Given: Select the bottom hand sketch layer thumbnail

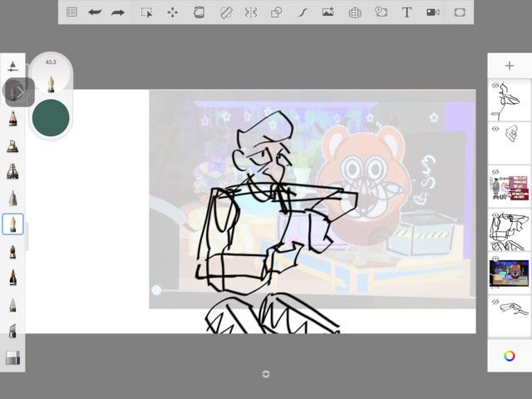Looking at the screenshot, I should 510,317.
